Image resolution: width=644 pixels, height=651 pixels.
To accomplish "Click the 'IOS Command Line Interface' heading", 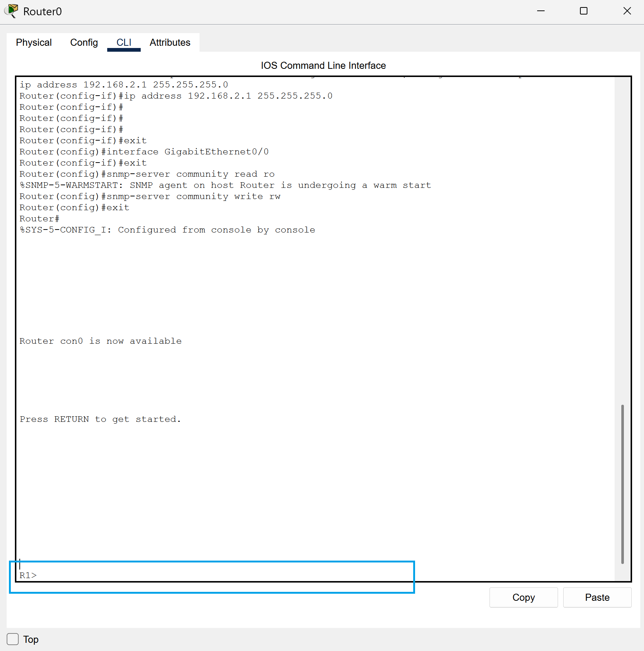I will 323,65.
